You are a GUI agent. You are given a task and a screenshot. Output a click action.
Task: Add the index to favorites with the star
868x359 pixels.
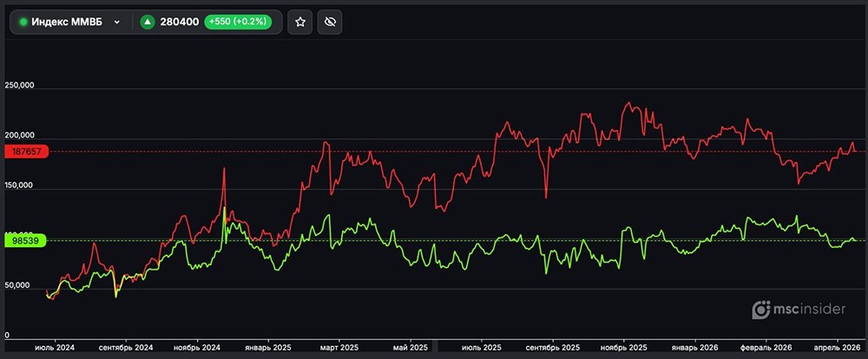coord(300,22)
